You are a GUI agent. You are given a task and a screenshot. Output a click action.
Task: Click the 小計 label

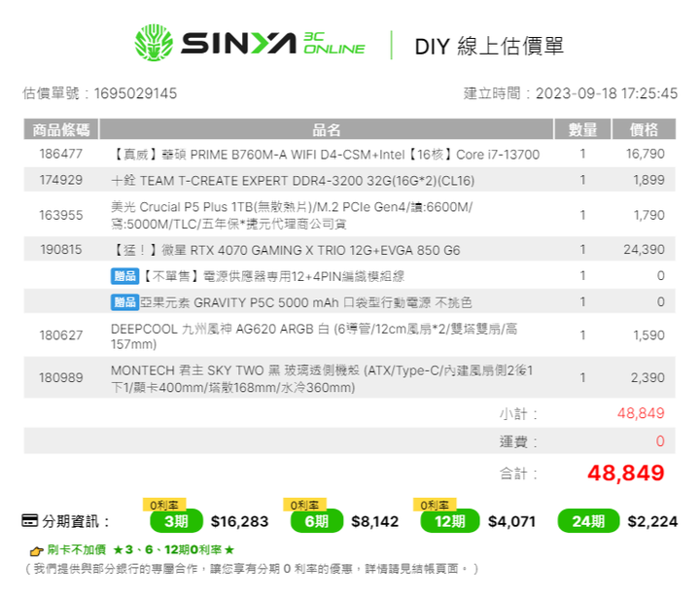click(x=518, y=414)
